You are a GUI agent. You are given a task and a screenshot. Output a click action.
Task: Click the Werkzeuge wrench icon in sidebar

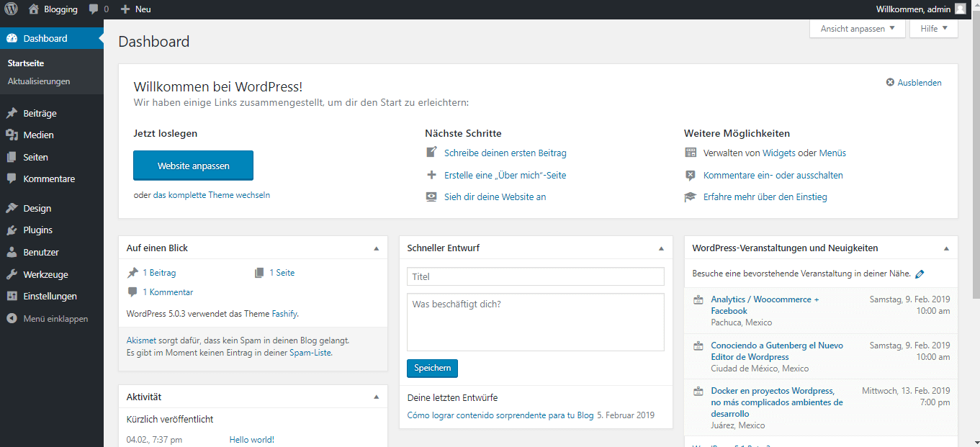tap(12, 274)
